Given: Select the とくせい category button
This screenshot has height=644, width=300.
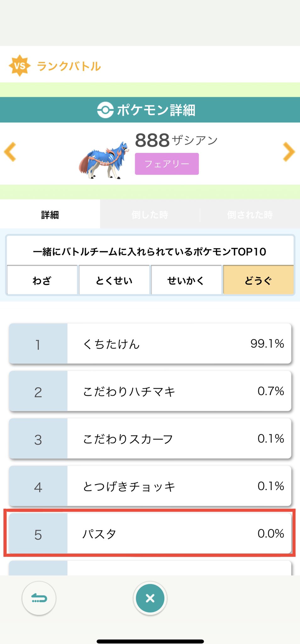Looking at the screenshot, I should 114,280.
